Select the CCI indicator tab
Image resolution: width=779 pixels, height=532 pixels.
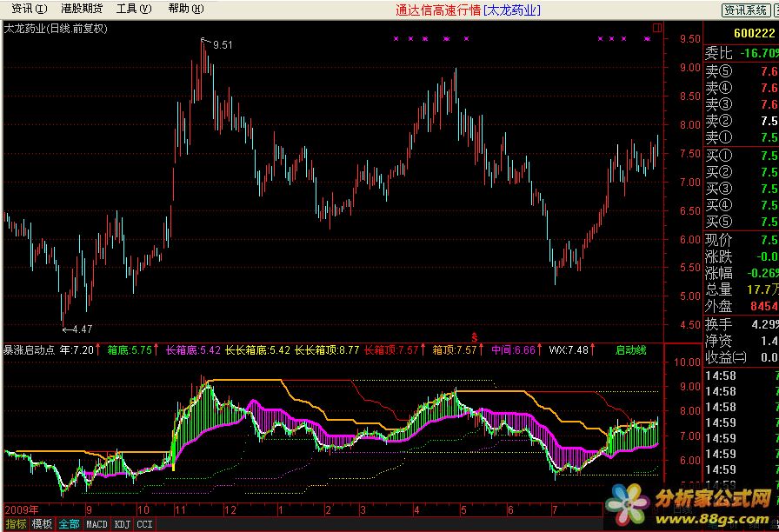coord(144,524)
